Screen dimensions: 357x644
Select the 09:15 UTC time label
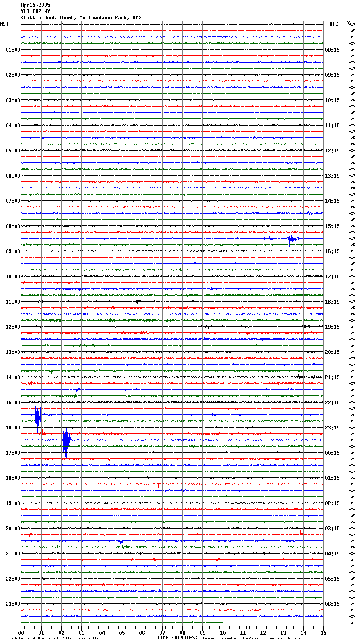pyautogui.click(x=332, y=75)
